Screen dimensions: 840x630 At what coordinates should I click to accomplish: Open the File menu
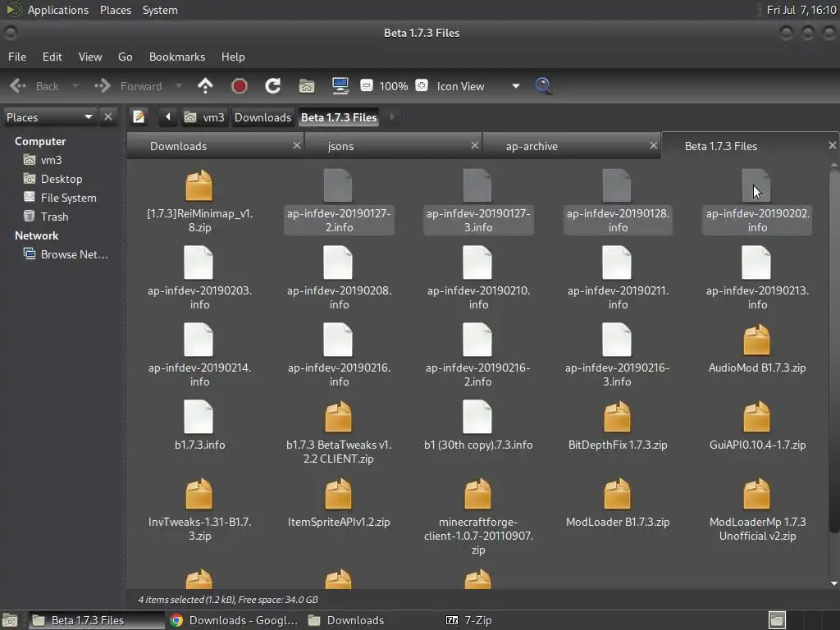[x=17, y=57]
